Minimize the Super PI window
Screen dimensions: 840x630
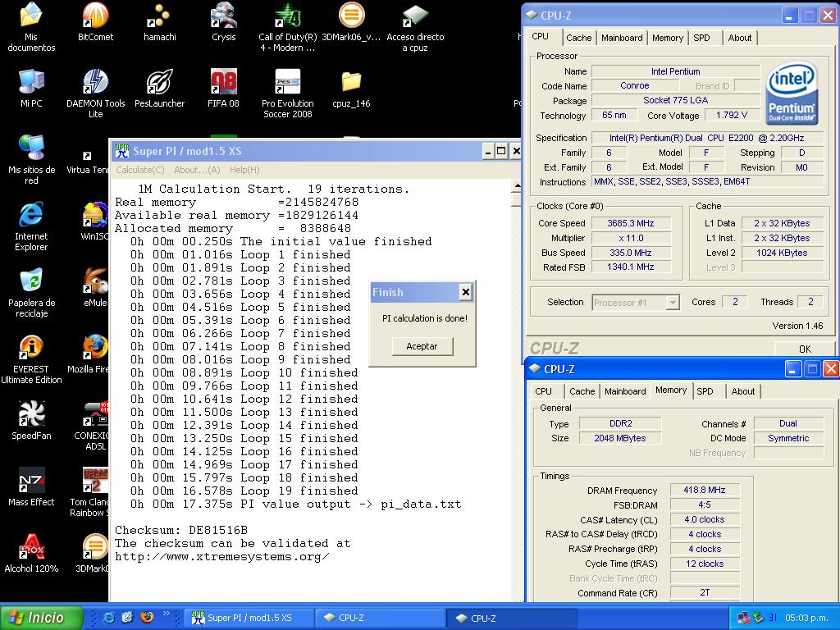487,151
